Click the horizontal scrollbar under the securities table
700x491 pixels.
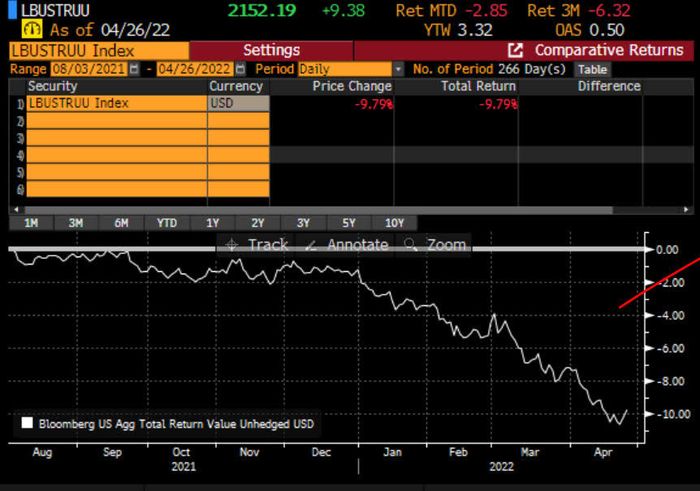(319, 209)
